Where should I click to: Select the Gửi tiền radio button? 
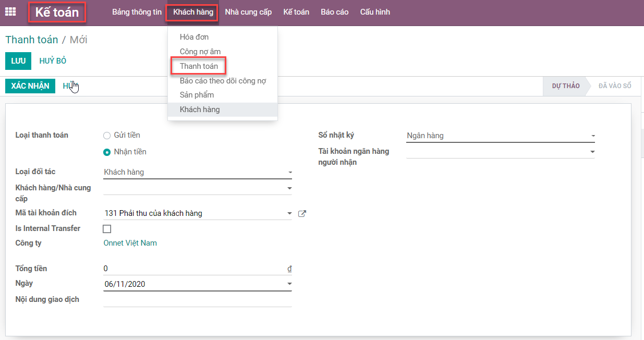coord(107,136)
